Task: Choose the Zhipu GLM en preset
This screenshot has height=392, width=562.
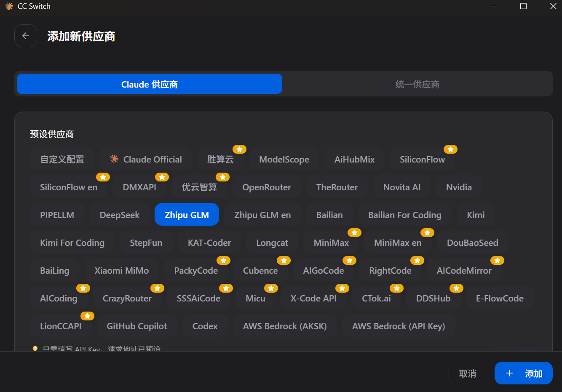Action: (262, 215)
